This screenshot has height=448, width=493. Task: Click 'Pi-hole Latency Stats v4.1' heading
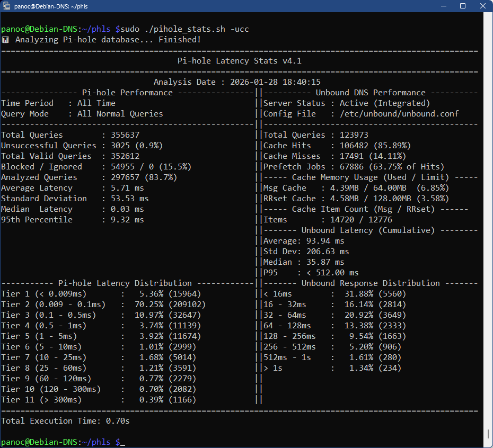pyautogui.click(x=239, y=61)
